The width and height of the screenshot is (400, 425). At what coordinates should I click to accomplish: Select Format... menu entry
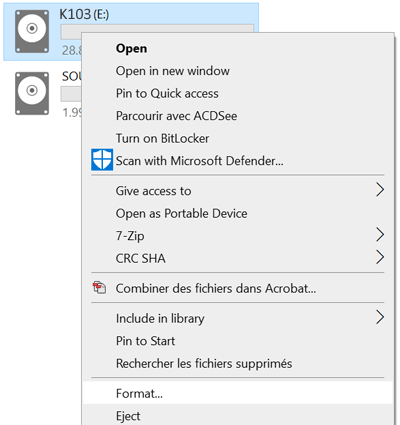[x=238, y=393]
